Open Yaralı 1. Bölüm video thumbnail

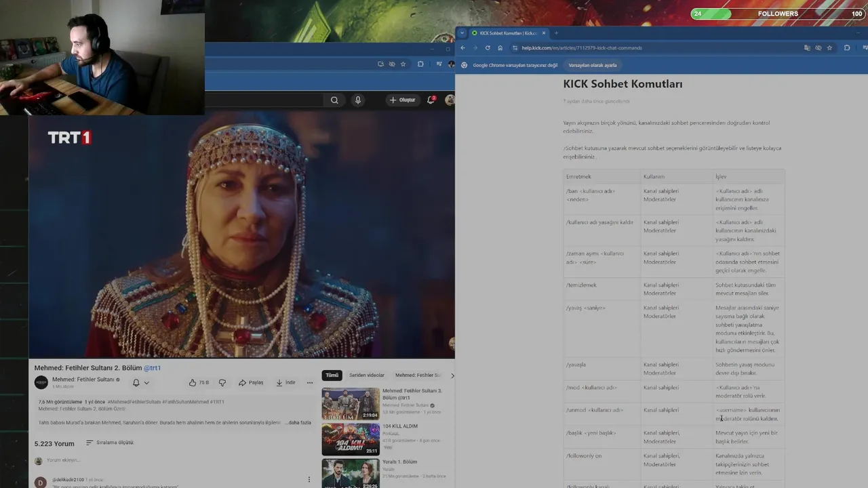click(x=351, y=473)
